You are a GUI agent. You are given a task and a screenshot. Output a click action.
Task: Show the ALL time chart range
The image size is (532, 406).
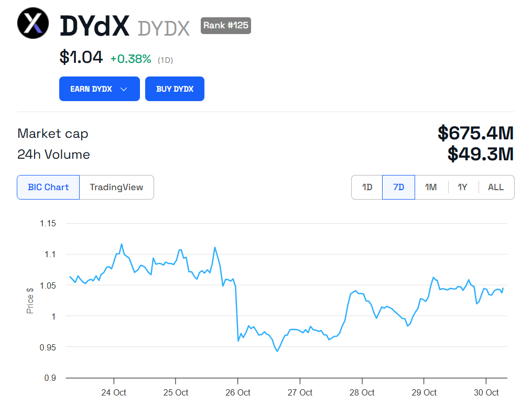pos(496,187)
